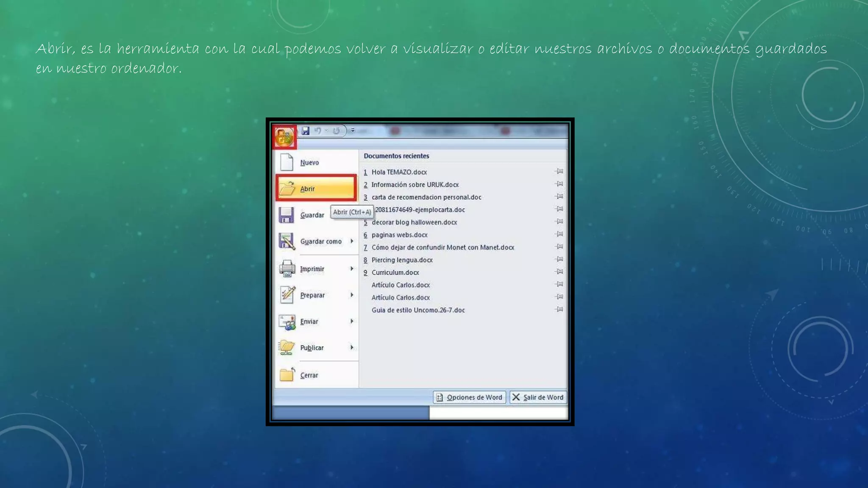Click the Undo arrow icon
The width and height of the screenshot is (868, 488).
(x=317, y=131)
